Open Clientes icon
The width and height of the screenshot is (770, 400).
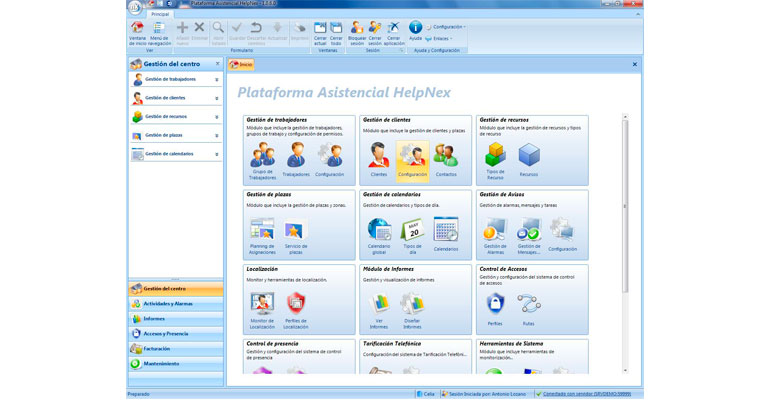tap(379, 160)
